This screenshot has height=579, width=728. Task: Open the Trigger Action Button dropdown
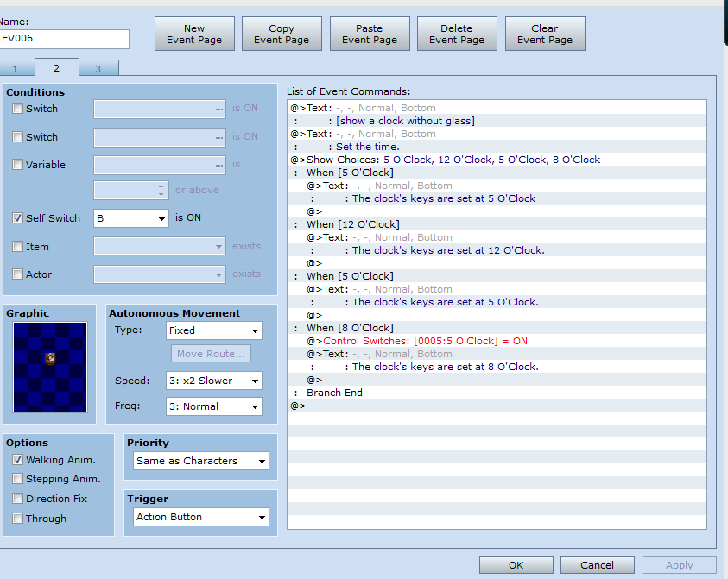tap(201, 517)
